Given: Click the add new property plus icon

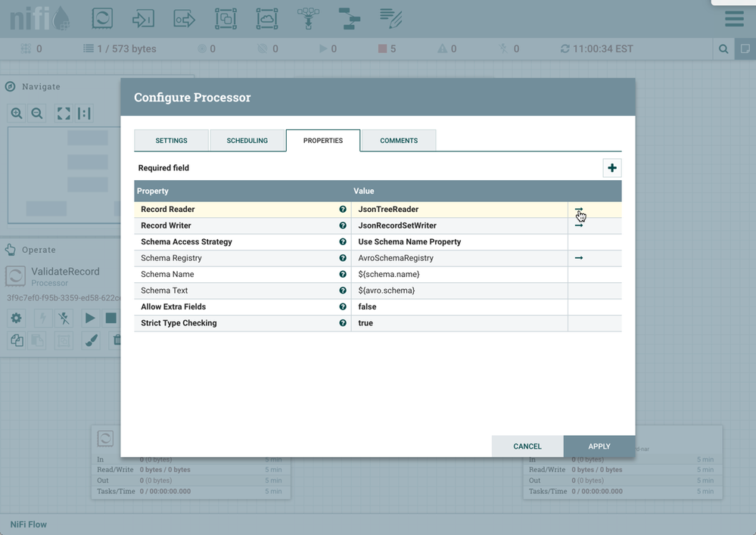Looking at the screenshot, I should pos(611,168).
